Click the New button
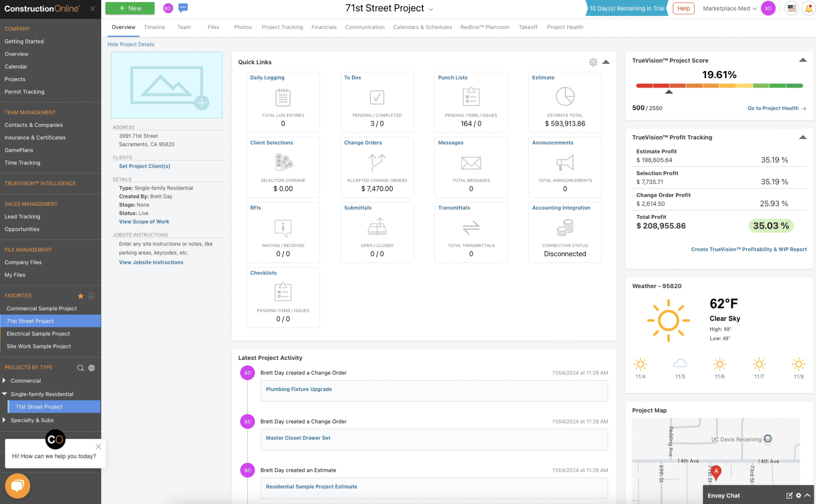 tap(130, 8)
